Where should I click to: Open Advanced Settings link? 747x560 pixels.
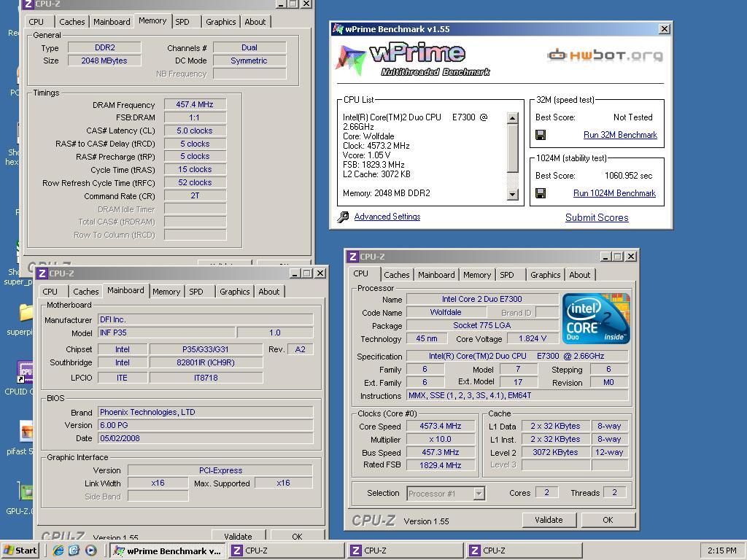pyautogui.click(x=387, y=217)
